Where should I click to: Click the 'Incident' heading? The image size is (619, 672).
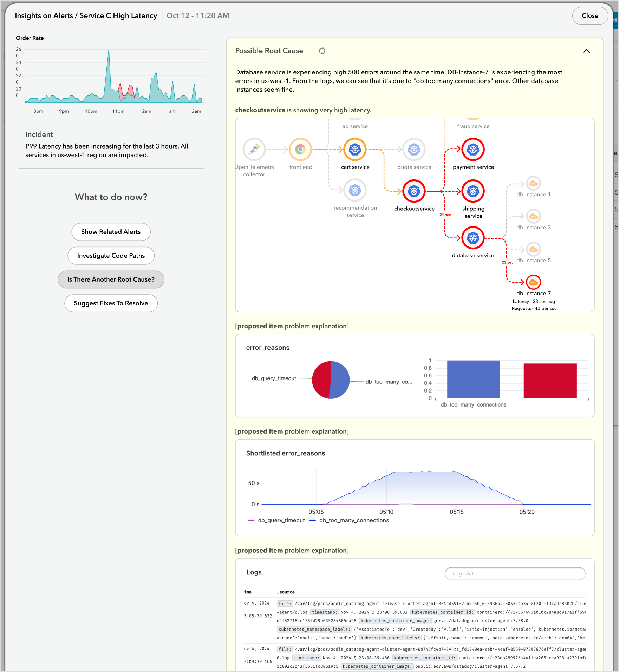39,134
